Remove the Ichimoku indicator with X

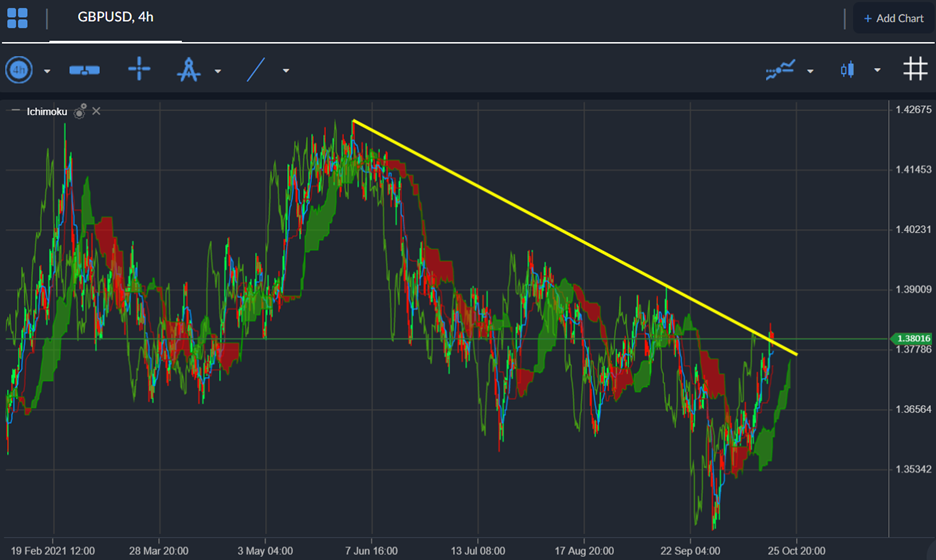coord(96,111)
